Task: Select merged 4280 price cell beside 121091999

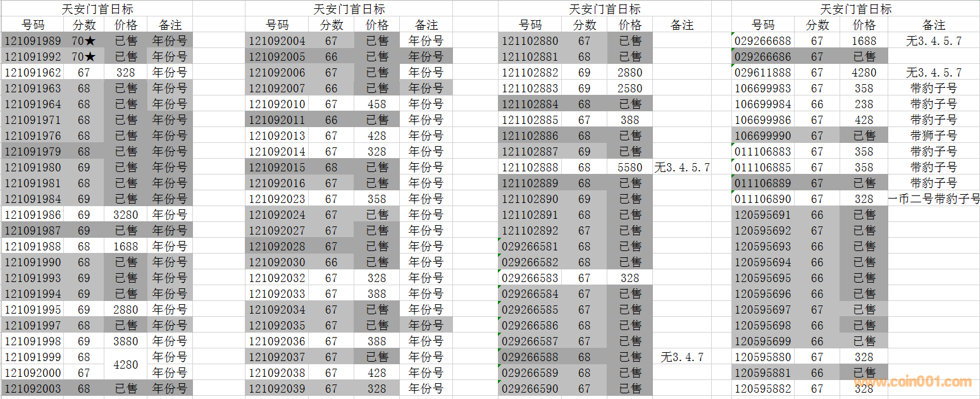Action: (125, 365)
